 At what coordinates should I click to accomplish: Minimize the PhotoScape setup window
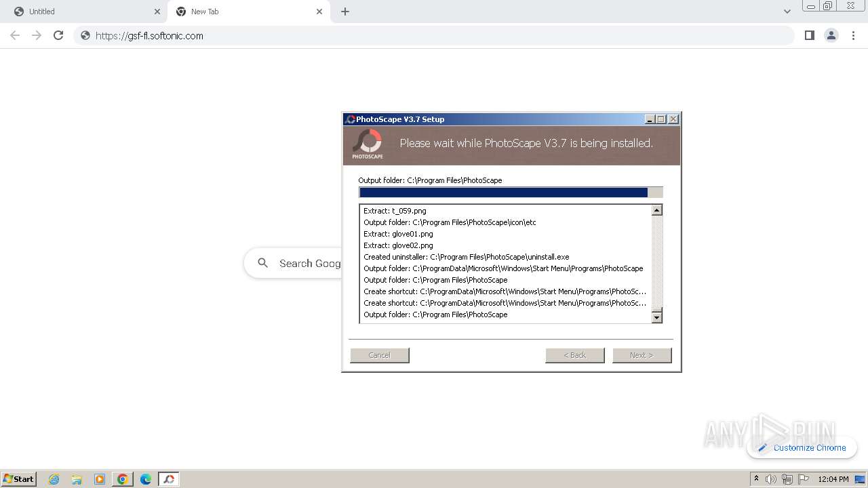tap(650, 119)
